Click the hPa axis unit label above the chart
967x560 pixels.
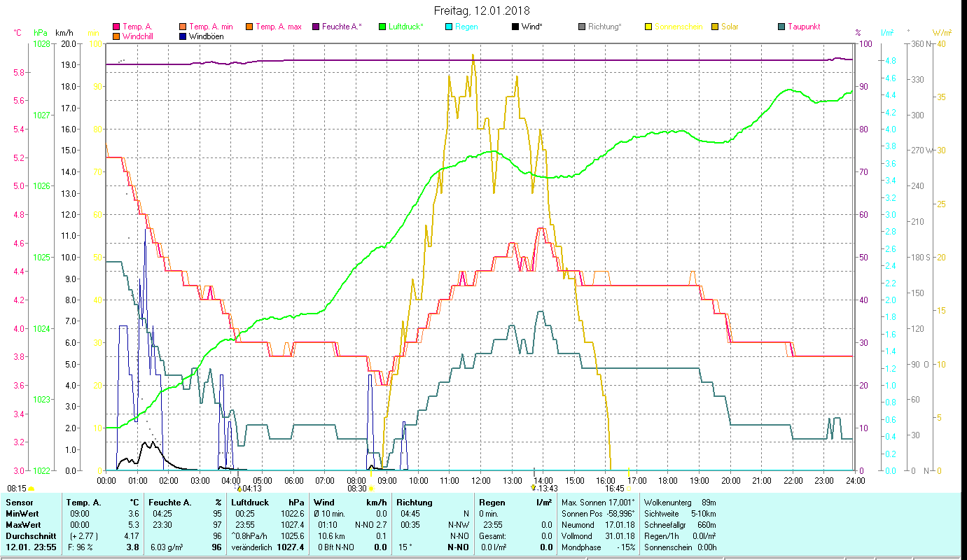click(x=40, y=32)
